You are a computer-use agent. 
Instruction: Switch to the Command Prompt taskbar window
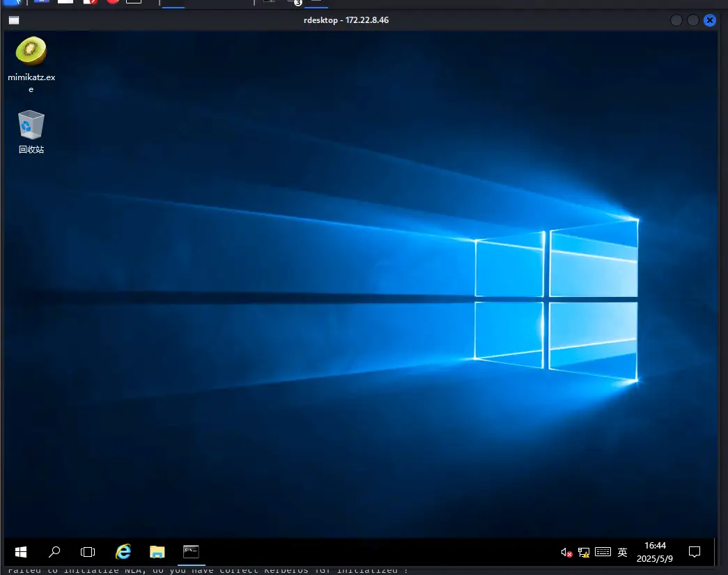pyautogui.click(x=192, y=552)
